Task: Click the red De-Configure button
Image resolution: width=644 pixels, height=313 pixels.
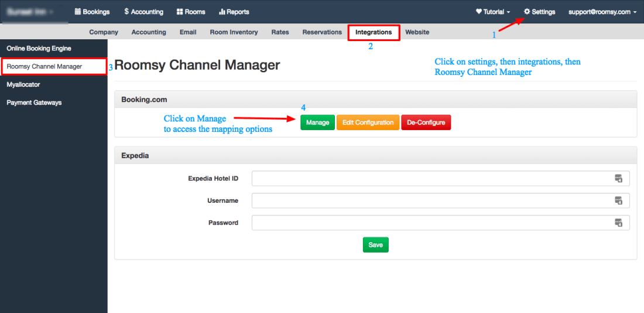Action: click(426, 123)
